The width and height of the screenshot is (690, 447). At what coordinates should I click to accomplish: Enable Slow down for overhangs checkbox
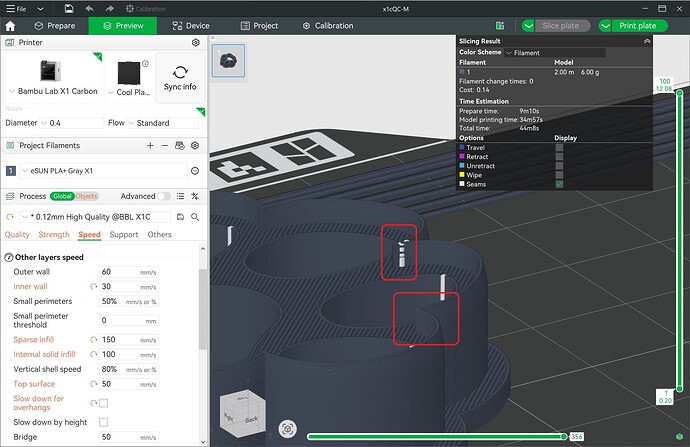(103, 403)
